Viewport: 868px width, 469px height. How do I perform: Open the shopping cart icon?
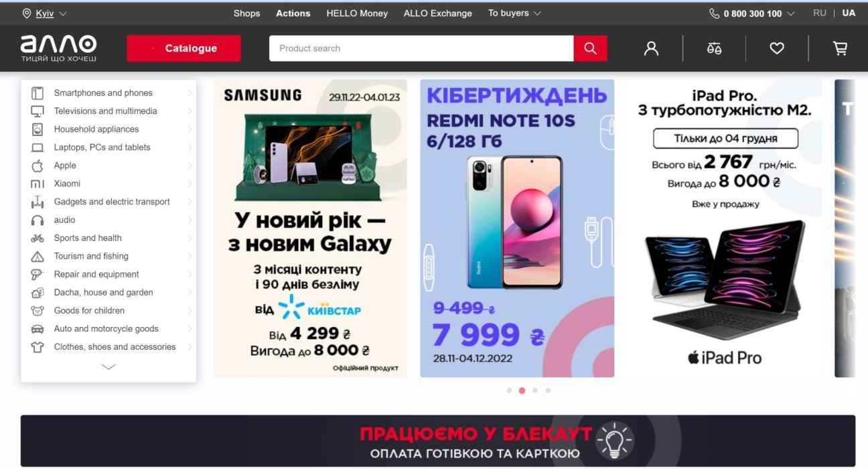click(x=840, y=48)
